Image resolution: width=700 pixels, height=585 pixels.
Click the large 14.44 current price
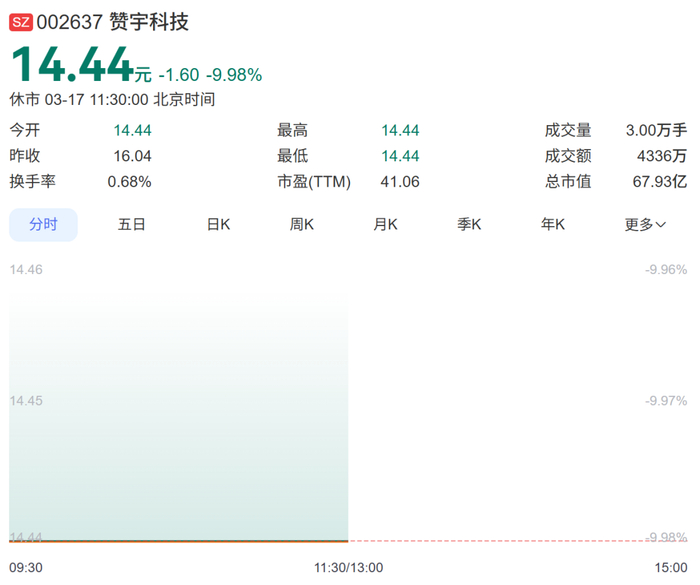click(x=72, y=65)
